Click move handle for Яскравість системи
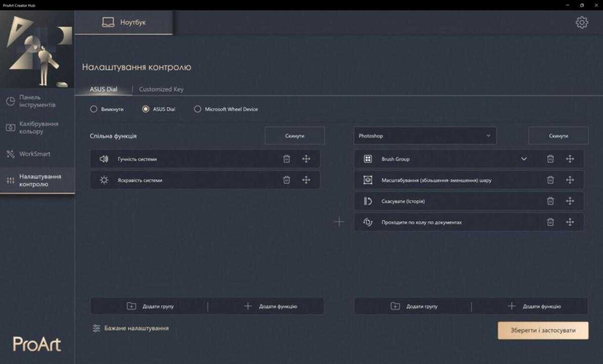 pos(306,180)
